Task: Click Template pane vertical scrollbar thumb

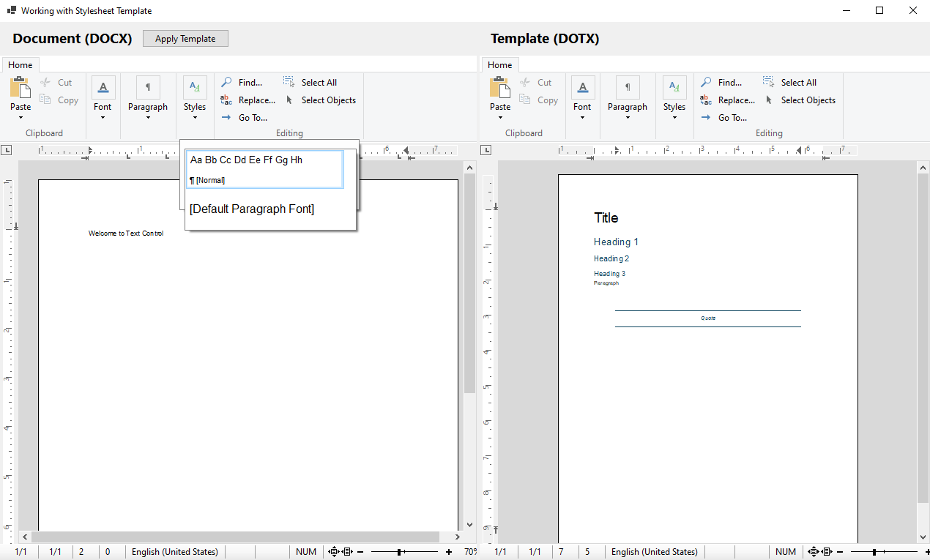Action: pos(923,338)
